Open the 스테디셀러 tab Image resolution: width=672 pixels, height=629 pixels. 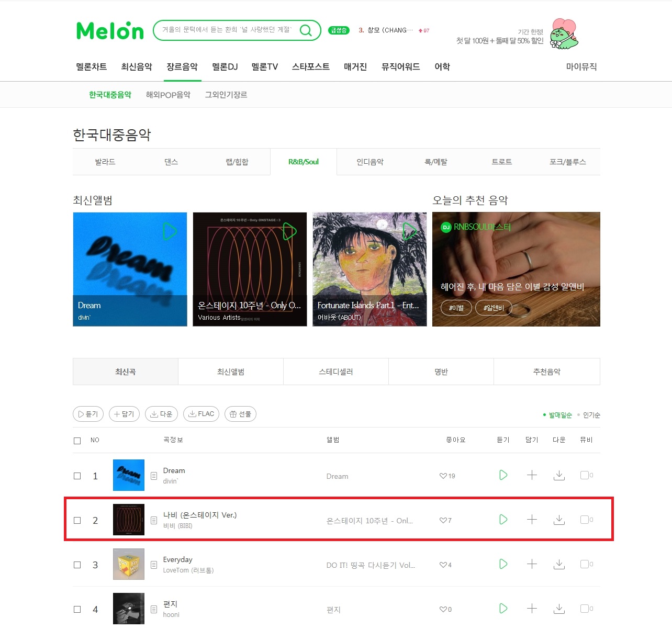tap(336, 372)
